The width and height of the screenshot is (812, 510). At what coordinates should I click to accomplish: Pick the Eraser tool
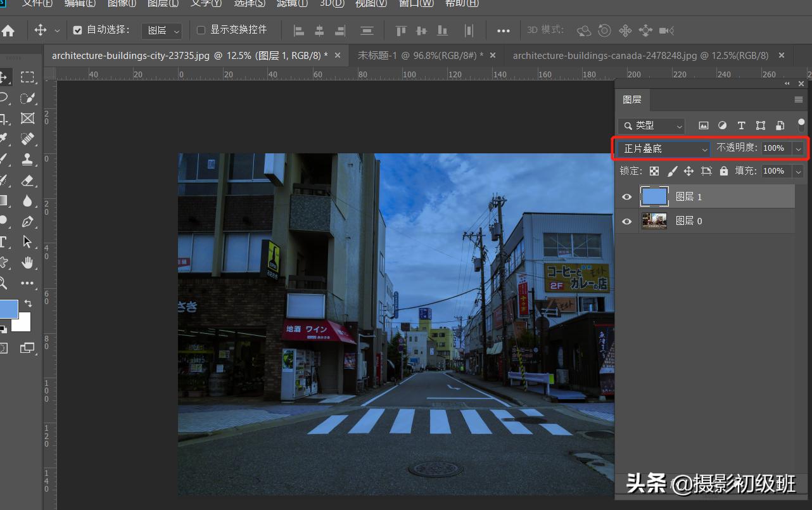tap(27, 180)
